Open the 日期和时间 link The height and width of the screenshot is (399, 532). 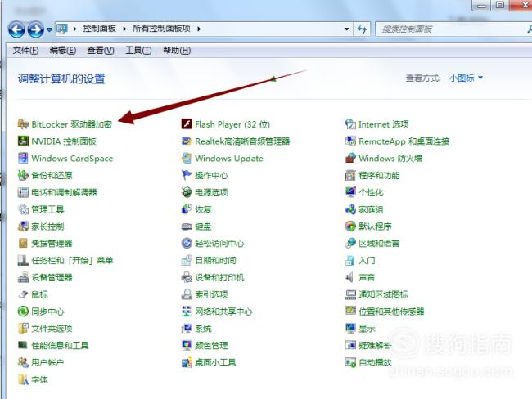(x=215, y=260)
